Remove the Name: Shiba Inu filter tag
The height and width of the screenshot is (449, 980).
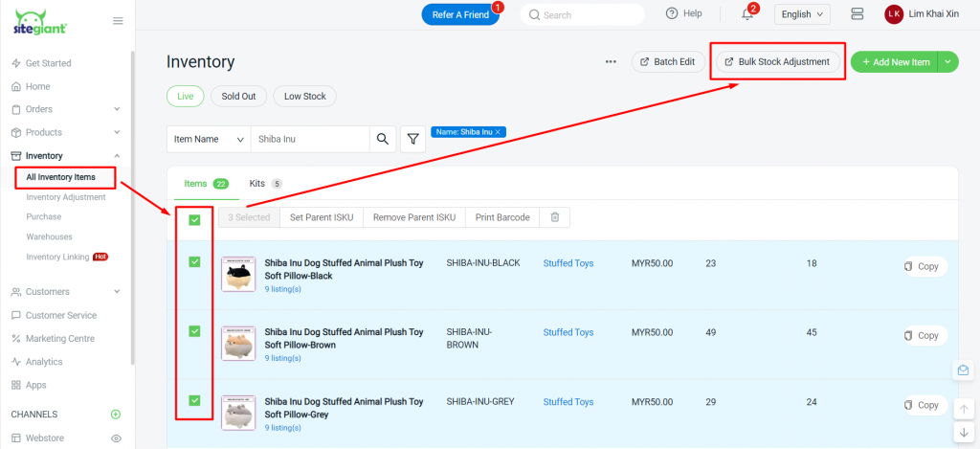[x=498, y=132]
